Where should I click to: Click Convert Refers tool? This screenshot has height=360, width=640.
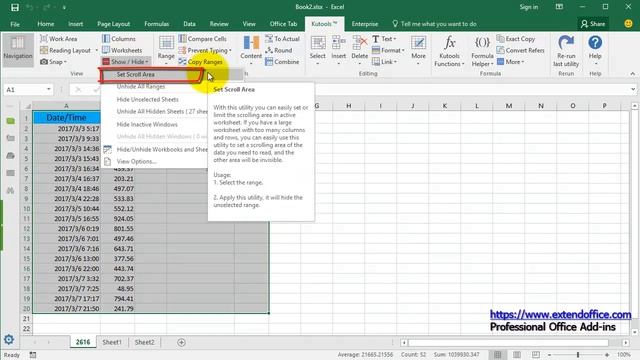coord(520,50)
